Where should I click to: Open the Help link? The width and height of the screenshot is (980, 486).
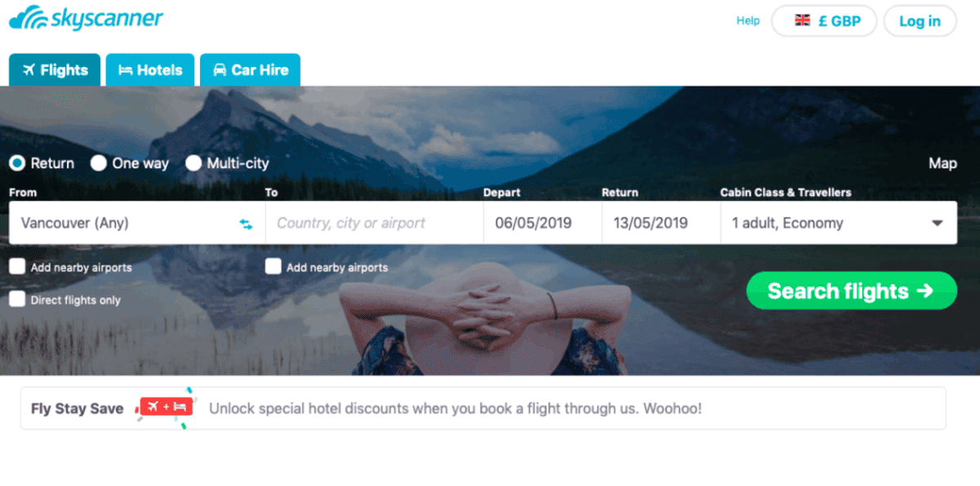748,21
